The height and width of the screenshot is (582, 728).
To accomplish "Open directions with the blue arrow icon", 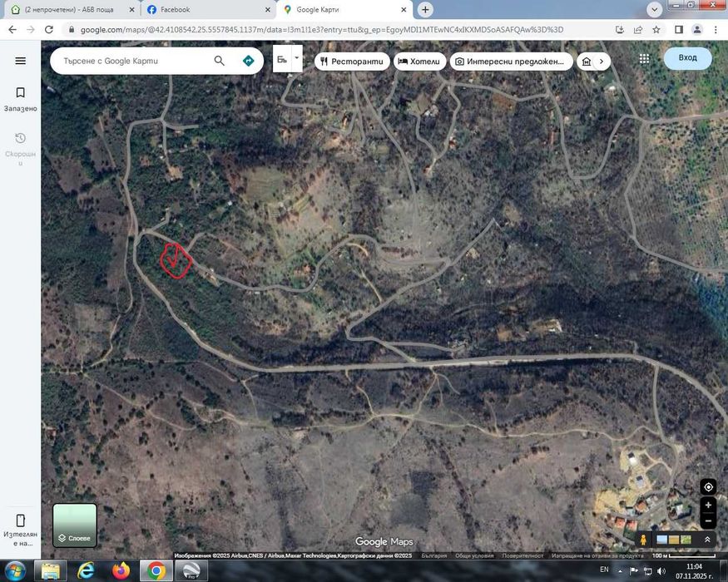I will (249, 61).
